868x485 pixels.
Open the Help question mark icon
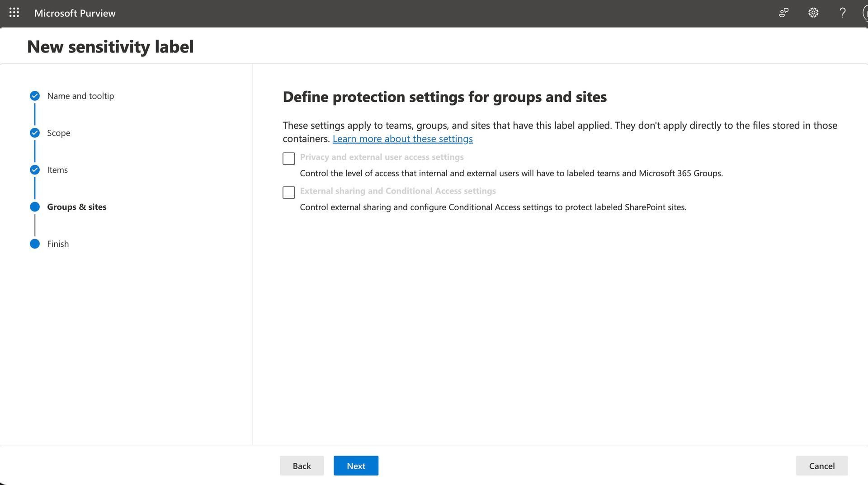[x=842, y=13]
